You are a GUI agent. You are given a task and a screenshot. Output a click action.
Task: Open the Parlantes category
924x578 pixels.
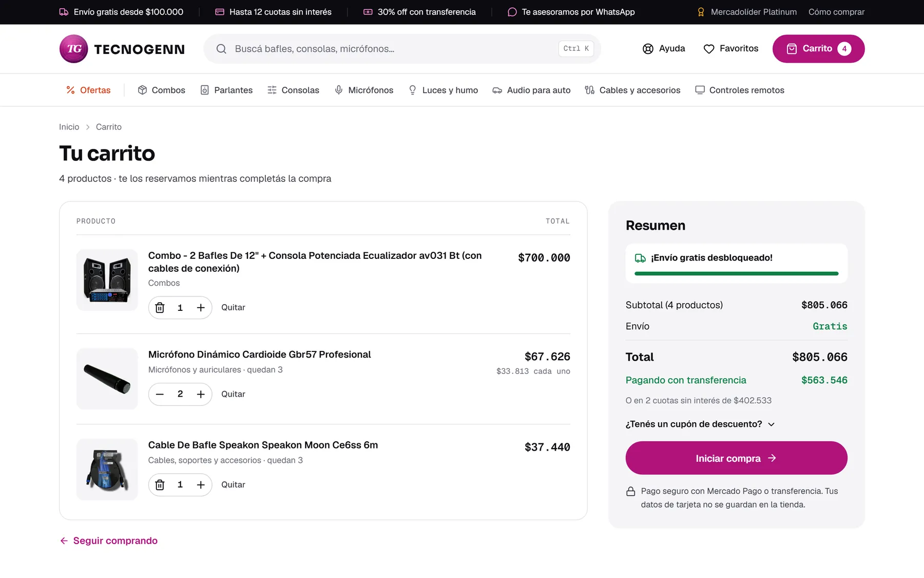(226, 90)
